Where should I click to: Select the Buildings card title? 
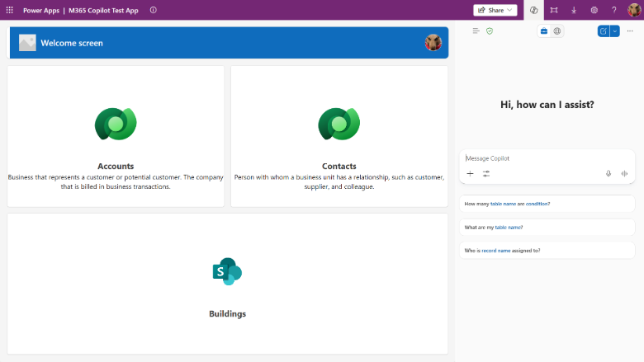click(227, 313)
